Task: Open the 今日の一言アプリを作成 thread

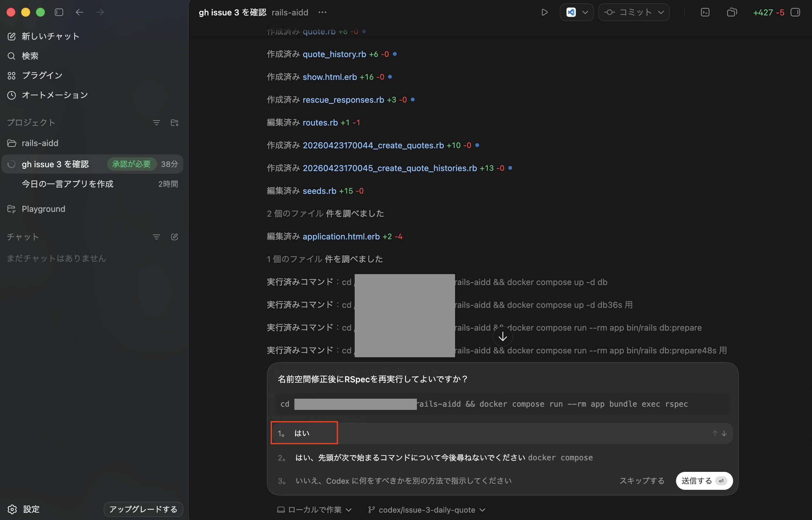Action: pos(67,184)
